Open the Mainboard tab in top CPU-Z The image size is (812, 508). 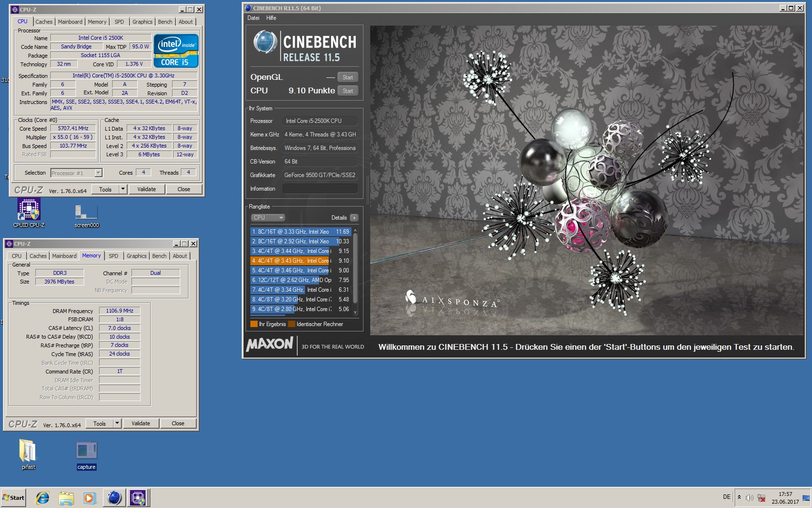(x=70, y=22)
